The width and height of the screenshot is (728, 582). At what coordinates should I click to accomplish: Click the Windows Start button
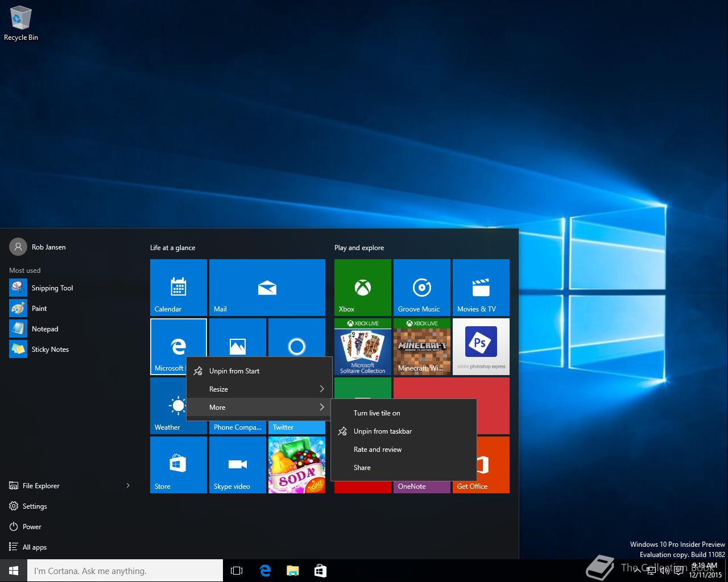pyautogui.click(x=14, y=571)
